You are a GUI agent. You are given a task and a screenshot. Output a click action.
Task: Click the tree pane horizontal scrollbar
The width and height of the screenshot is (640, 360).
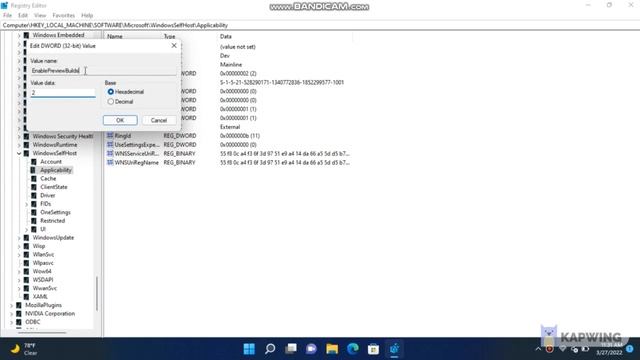tap(42, 333)
